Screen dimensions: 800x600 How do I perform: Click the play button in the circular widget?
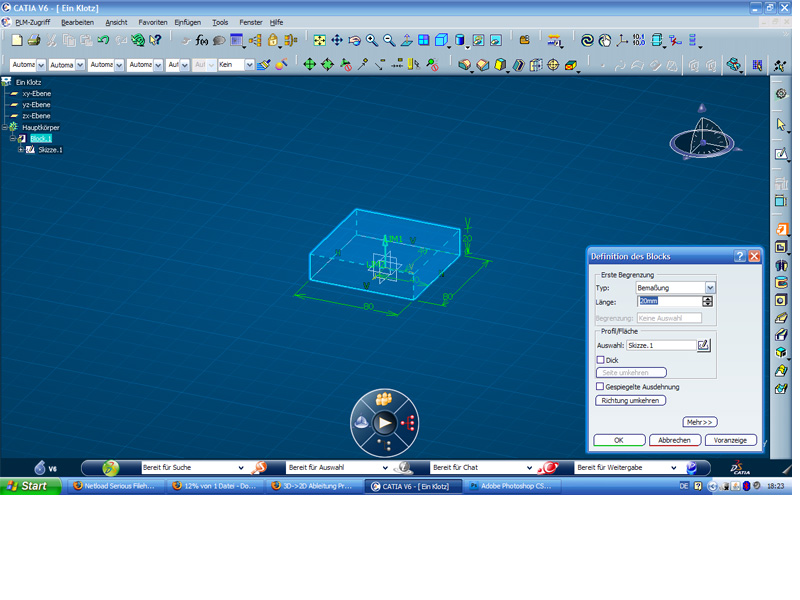[384, 423]
